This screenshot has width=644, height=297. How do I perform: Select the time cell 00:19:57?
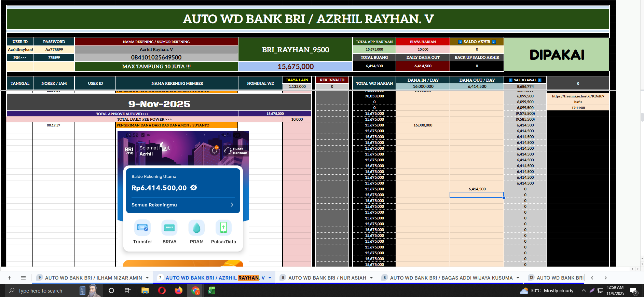(54, 125)
